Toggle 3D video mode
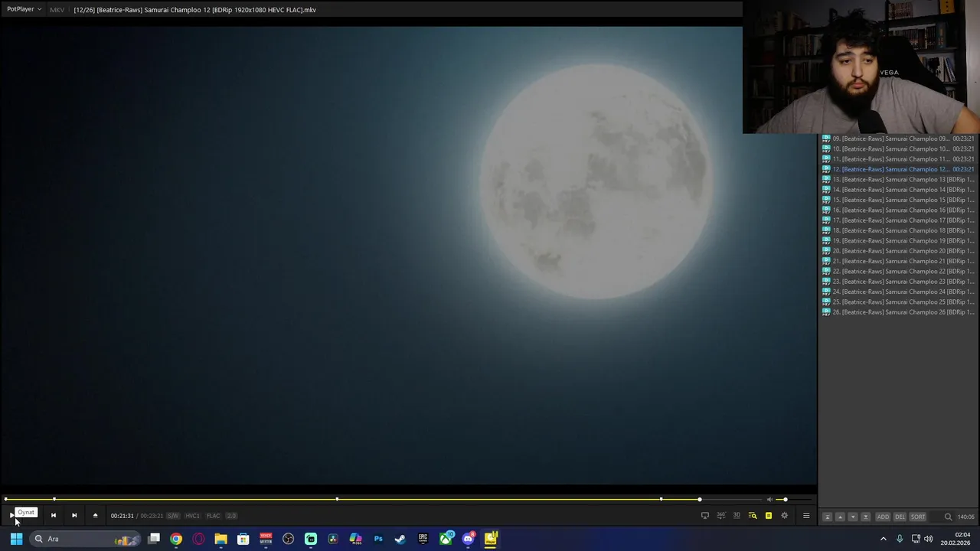This screenshot has height=551, width=980. pos(737,516)
